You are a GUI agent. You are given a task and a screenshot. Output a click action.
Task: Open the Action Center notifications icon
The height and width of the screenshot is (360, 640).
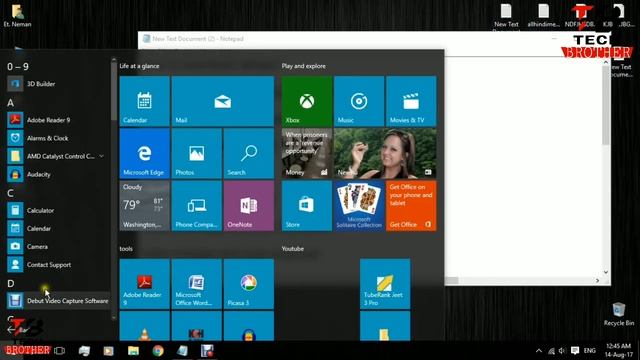[x=575, y=351]
